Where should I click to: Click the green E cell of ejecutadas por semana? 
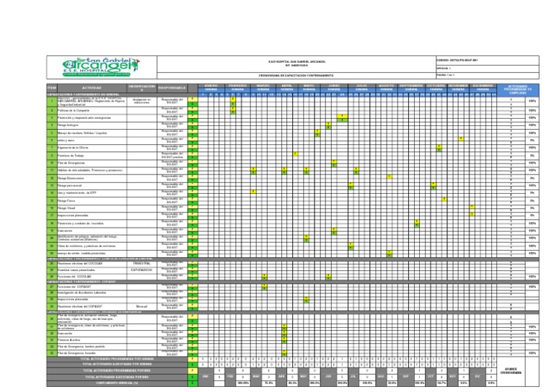point(193,365)
